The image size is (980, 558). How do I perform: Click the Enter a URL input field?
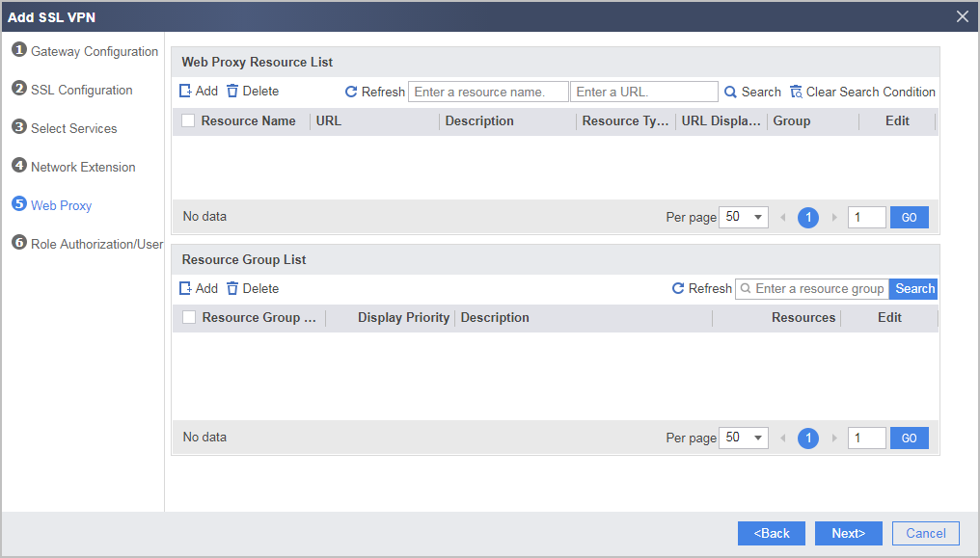pyautogui.click(x=643, y=92)
